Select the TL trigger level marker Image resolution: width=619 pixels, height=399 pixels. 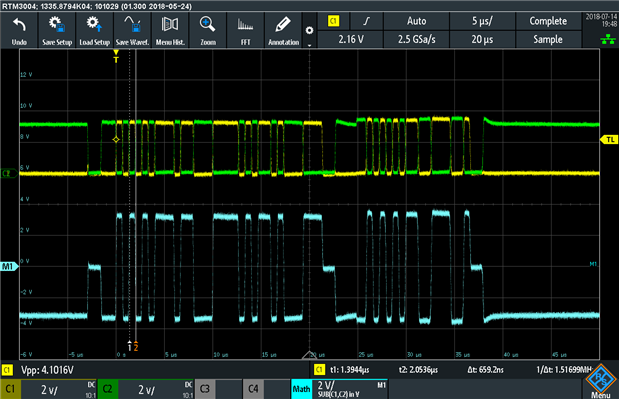pos(609,140)
